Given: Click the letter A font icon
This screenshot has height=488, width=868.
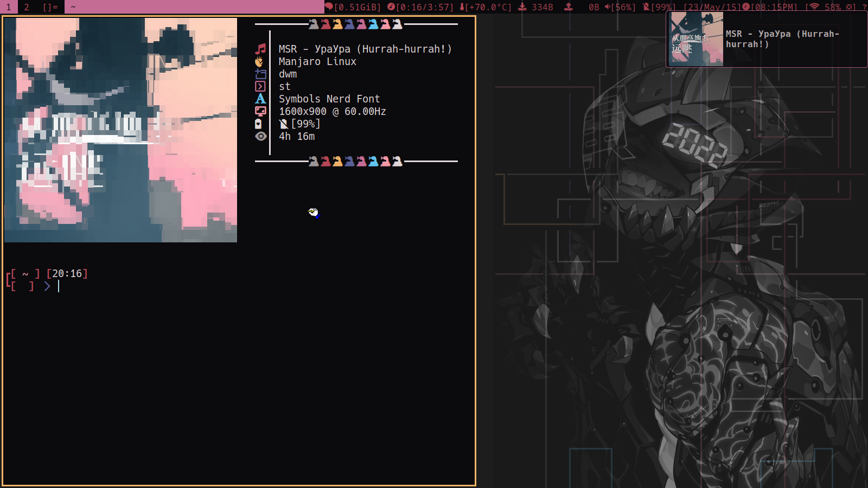Looking at the screenshot, I should pos(260,99).
